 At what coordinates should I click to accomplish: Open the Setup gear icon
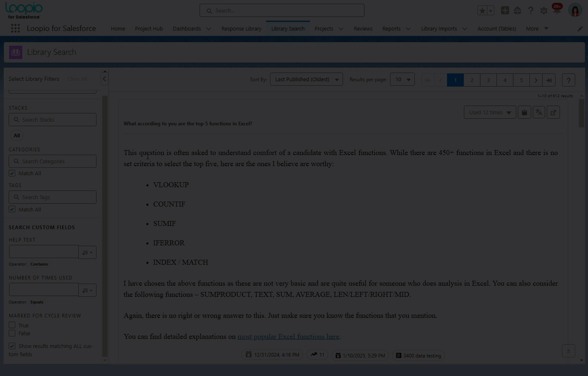[x=544, y=11]
